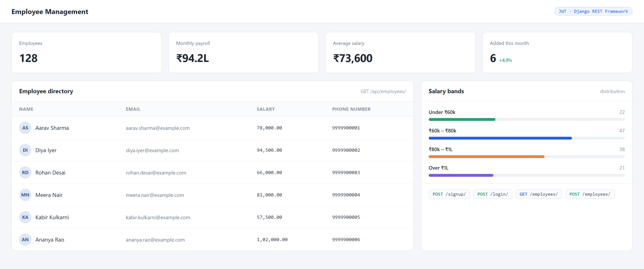This screenshot has height=269, width=644.
Task: Click salary value 1,02,000.00
Action: click(272, 240)
